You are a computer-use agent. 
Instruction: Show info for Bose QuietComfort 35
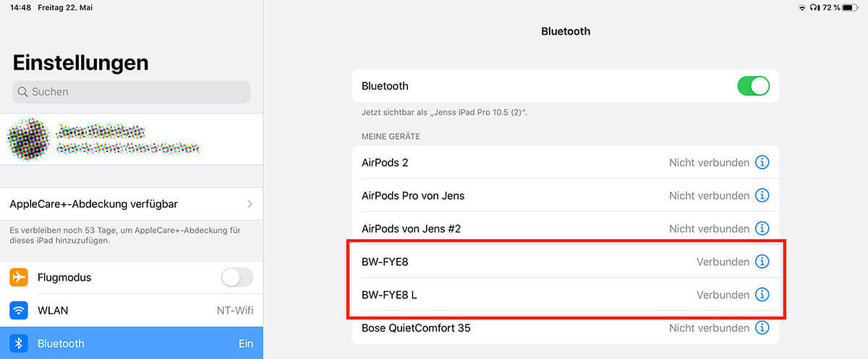[x=762, y=328]
